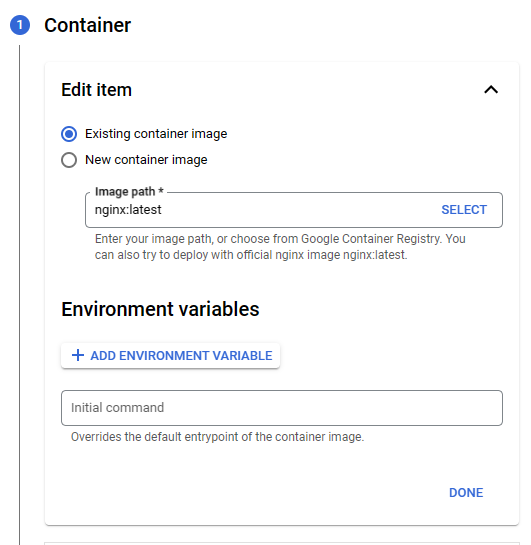Choose the New container image radio button

pos(69,160)
